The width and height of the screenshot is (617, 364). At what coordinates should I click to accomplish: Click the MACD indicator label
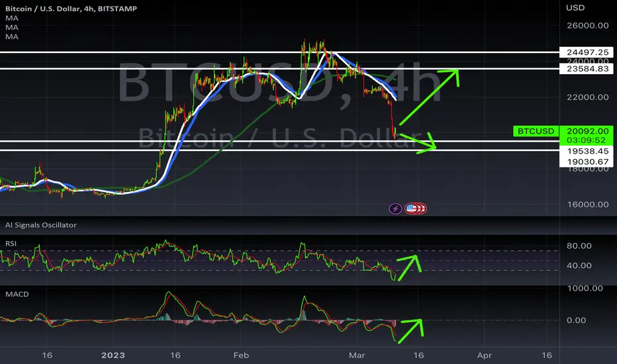[x=17, y=294]
